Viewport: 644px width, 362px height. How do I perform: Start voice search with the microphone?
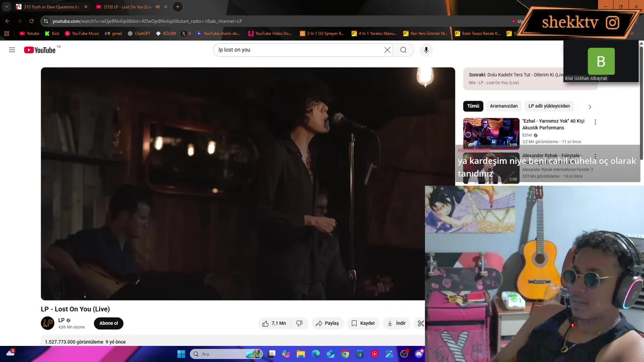click(426, 50)
